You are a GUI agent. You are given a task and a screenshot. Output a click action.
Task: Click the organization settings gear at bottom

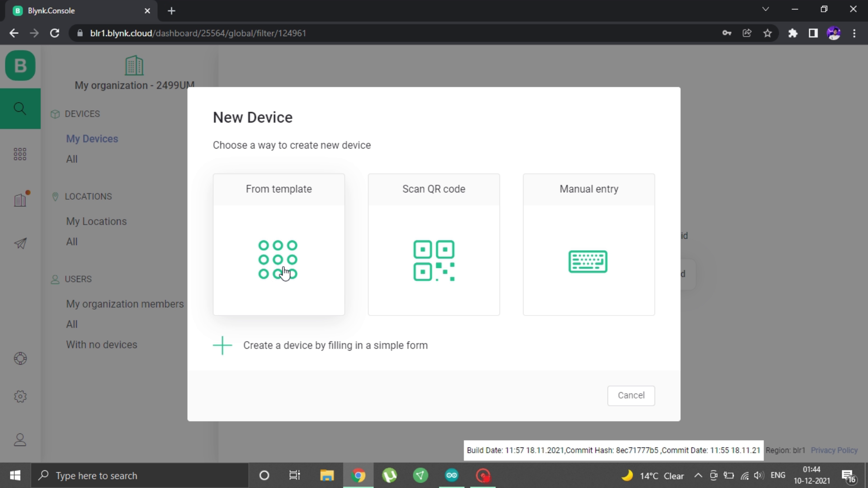pyautogui.click(x=20, y=396)
